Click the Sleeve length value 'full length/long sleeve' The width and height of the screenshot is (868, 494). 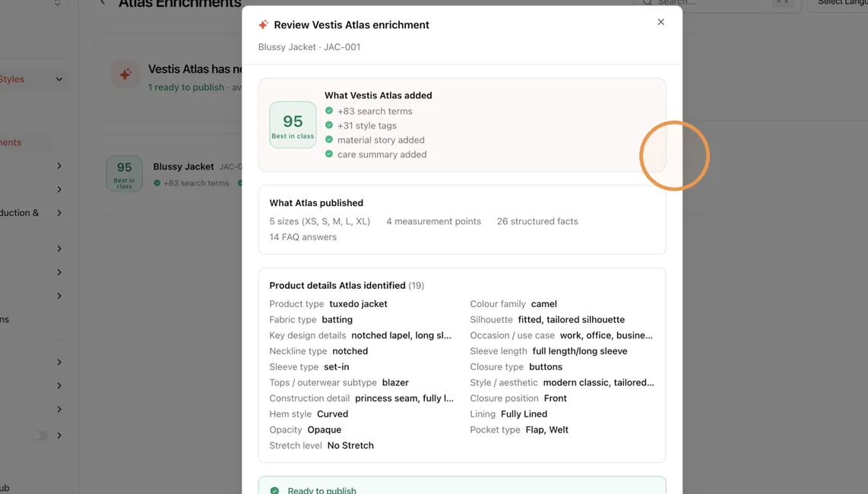pos(580,350)
